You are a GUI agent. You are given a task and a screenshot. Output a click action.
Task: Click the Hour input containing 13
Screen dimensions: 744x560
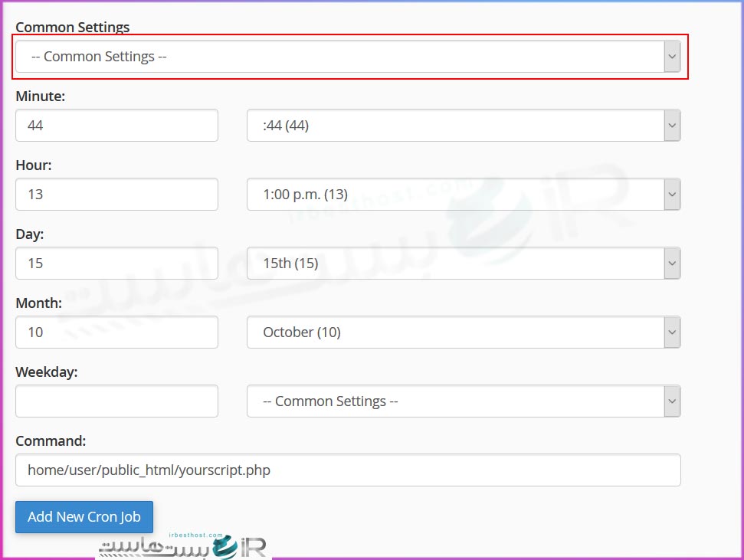[x=115, y=194]
